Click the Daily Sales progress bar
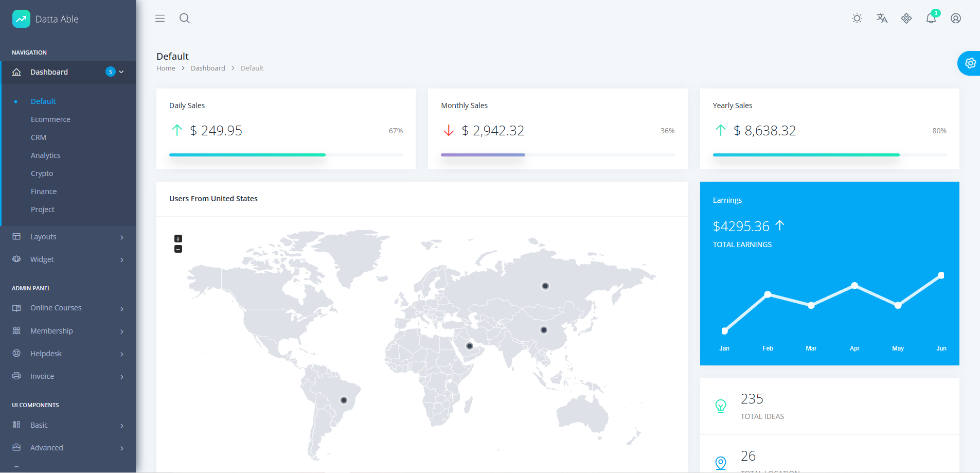980x473 pixels. click(286, 155)
